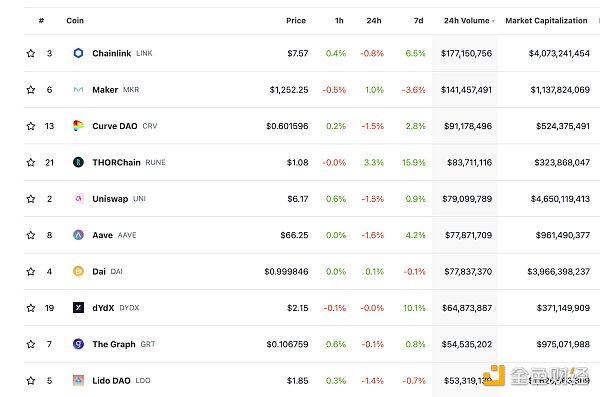600x397 pixels.
Task: Click the Uniswap unicorn logo icon
Action: click(x=78, y=198)
